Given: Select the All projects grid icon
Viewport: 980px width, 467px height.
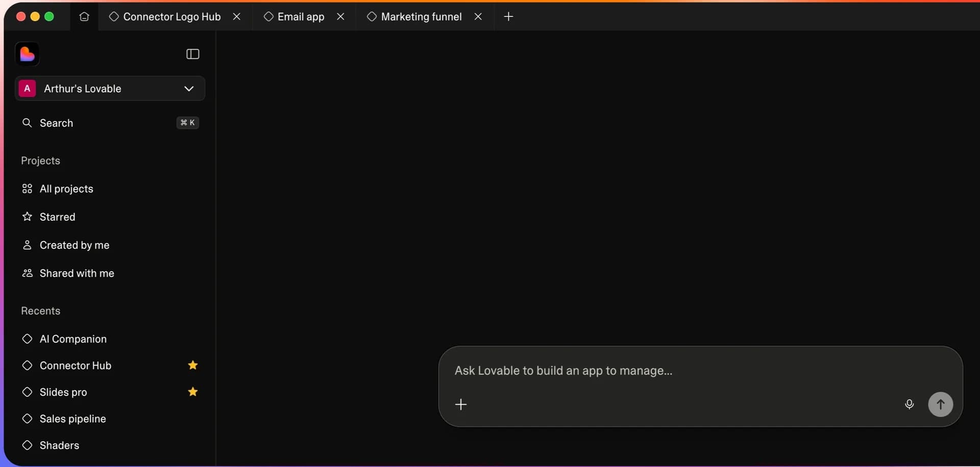Looking at the screenshot, I should click(27, 189).
